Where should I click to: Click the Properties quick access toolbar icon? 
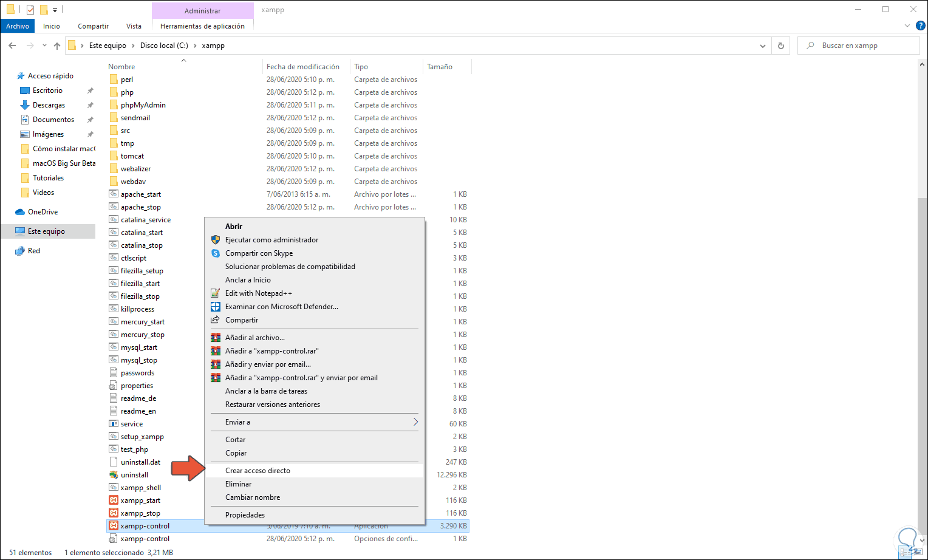[30, 10]
